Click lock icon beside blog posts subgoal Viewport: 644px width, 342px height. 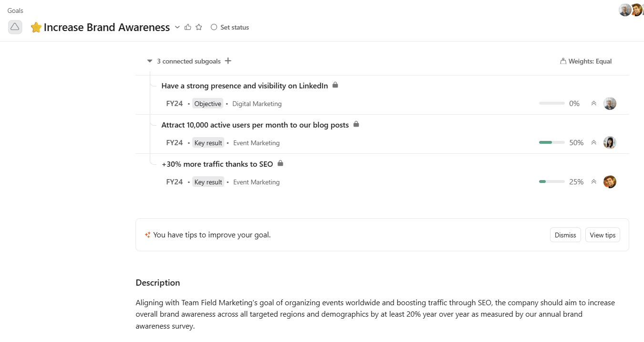click(x=356, y=124)
